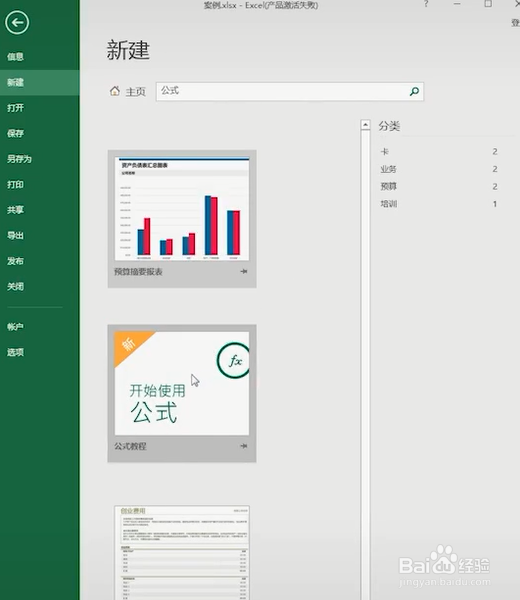
Task: Open the 公式教程 template thumbnail
Action: 182,383
